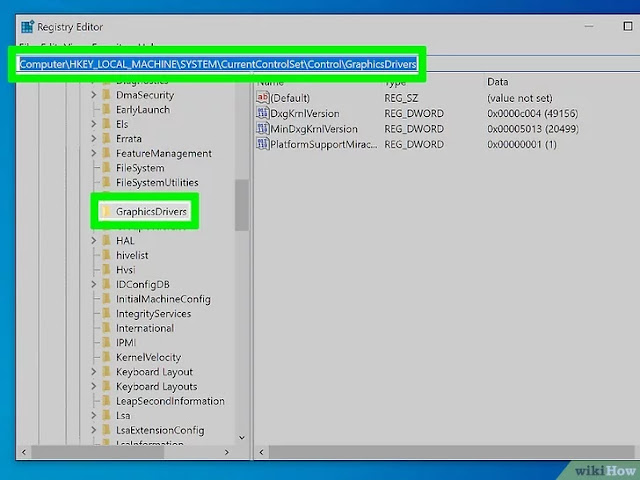Select the (Default) value name
Screen dimensions: 640x480
(290, 98)
